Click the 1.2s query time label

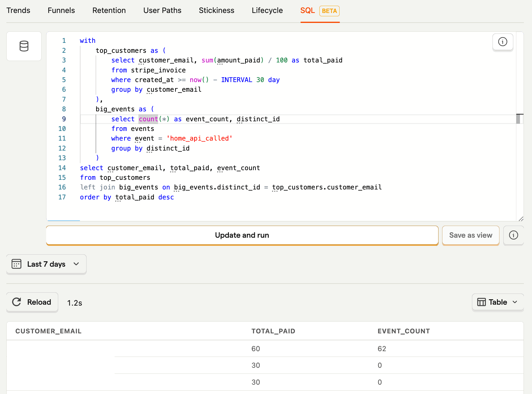[x=74, y=303]
